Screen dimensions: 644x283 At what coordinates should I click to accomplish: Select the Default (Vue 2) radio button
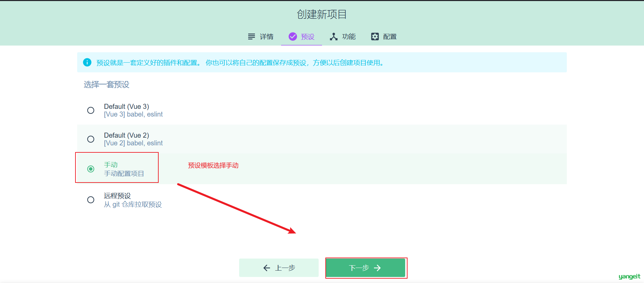click(x=91, y=139)
